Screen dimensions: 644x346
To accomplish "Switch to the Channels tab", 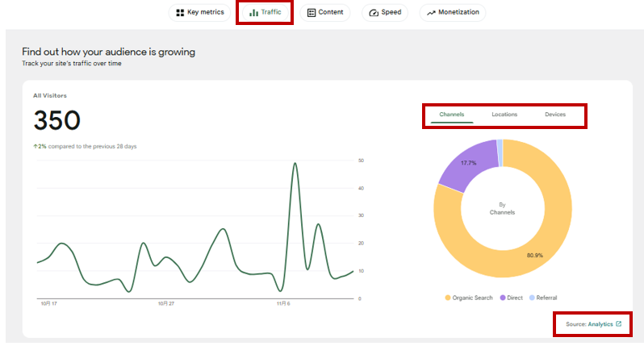I will click(451, 115).
